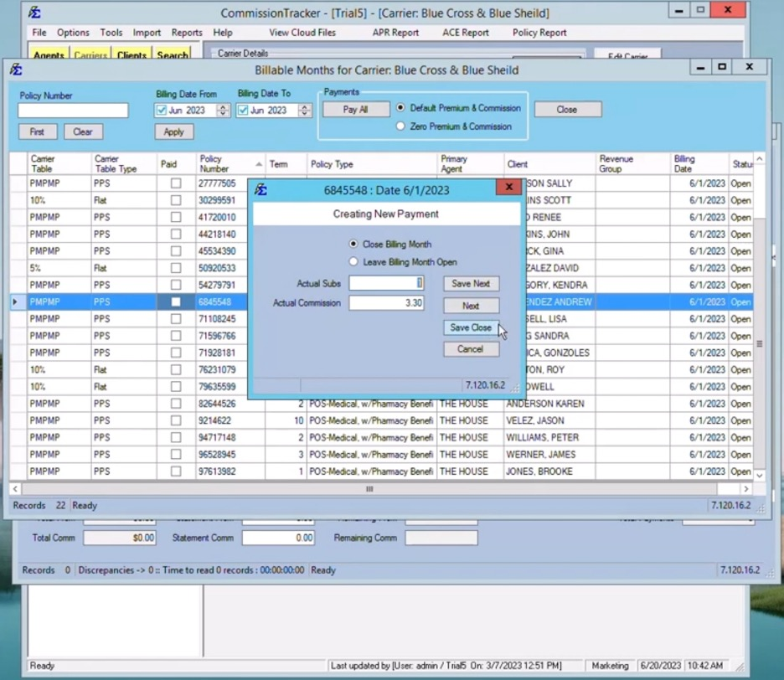Click the app icon on the payment dialog title bar

pos(260,189)
